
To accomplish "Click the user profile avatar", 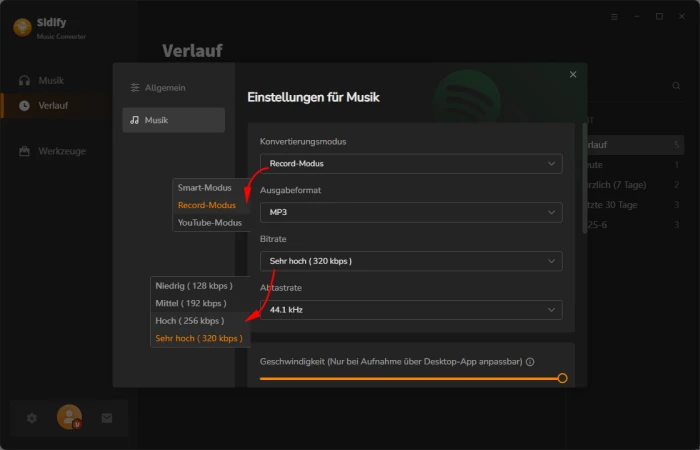I will [x=69, y=417].
